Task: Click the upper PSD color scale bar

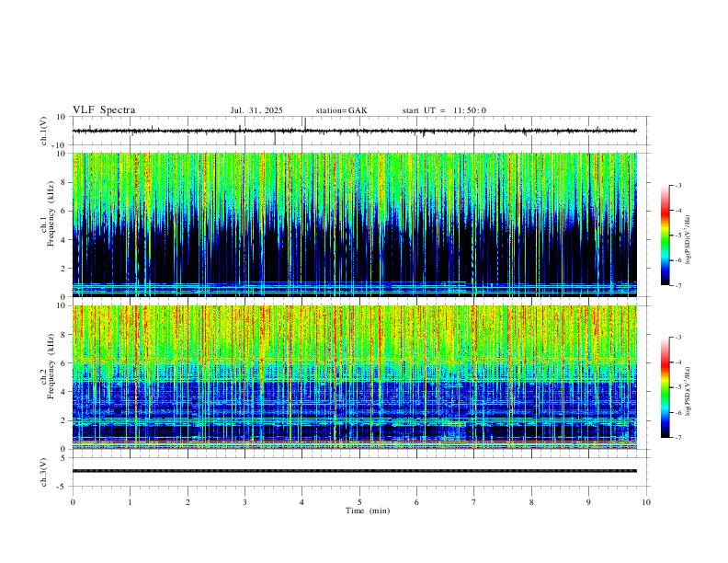Action: [x=665, y=236]
